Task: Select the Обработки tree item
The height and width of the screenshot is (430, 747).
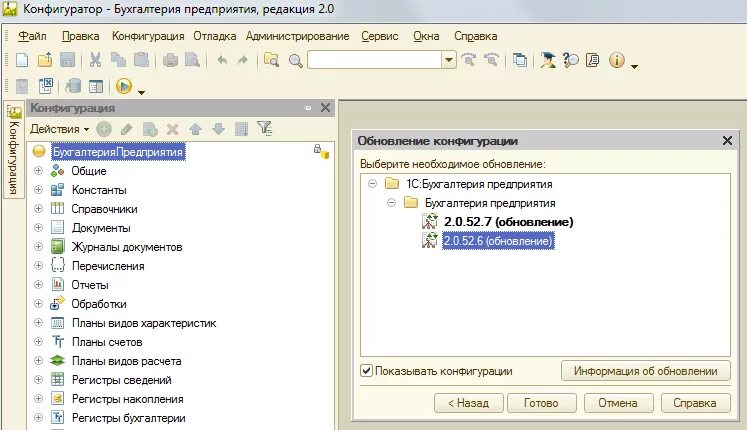Action: (99, 304)
